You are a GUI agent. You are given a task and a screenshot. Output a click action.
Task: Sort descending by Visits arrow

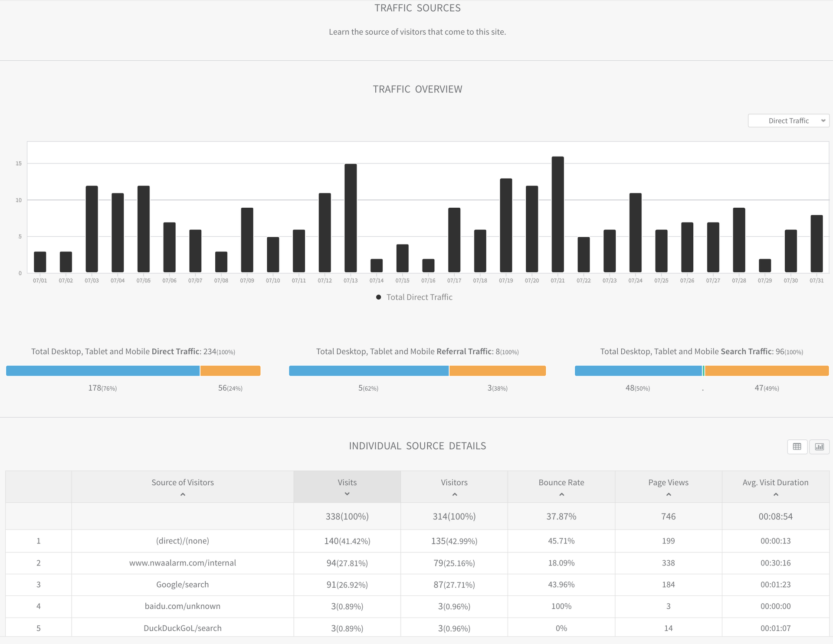tap(347, 494)
